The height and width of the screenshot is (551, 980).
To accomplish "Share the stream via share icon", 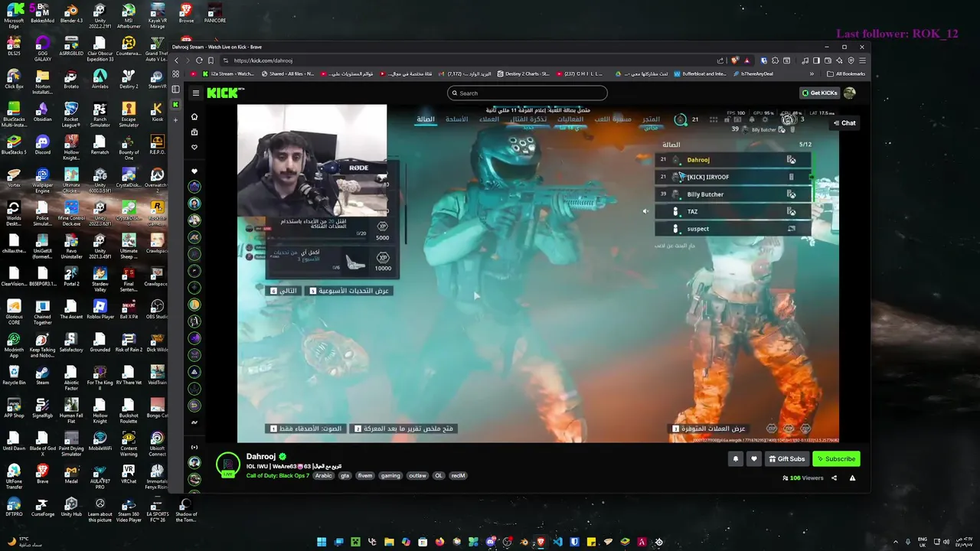I will point(834,478).
